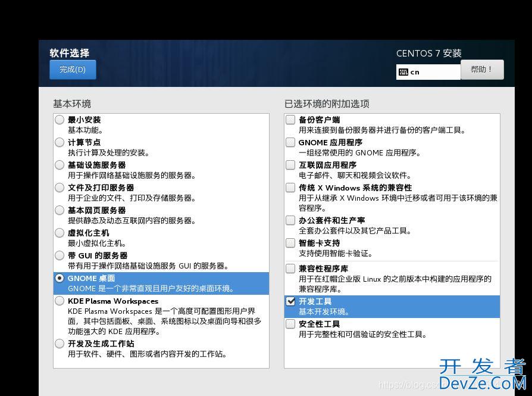
Task: Enable the 安全性工具 checkbox
Action: pyautogui.click(x=290, y=324)
